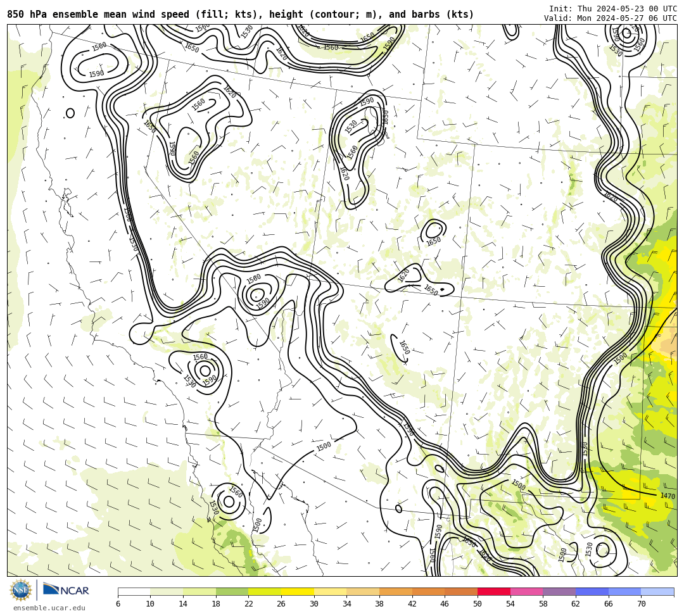This screenshot has height=616, width=684.
Task: Click the colorbar tick label 22
Action: click(x=248, y=604)
